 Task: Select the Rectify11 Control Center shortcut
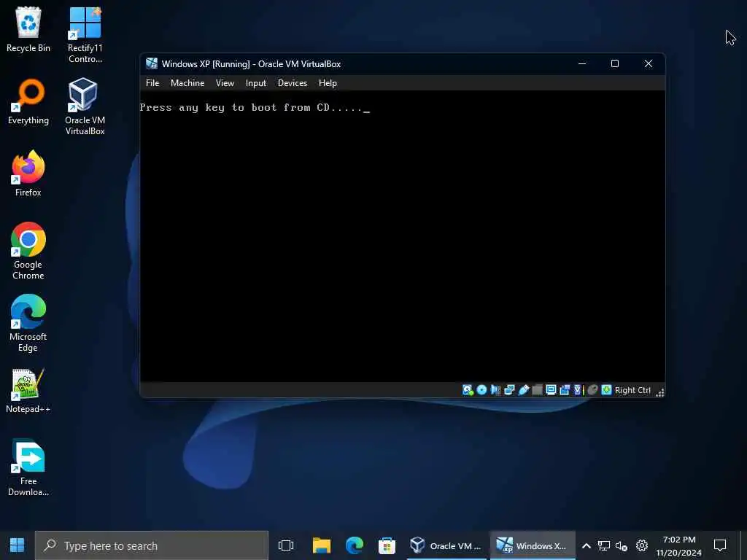85,35
